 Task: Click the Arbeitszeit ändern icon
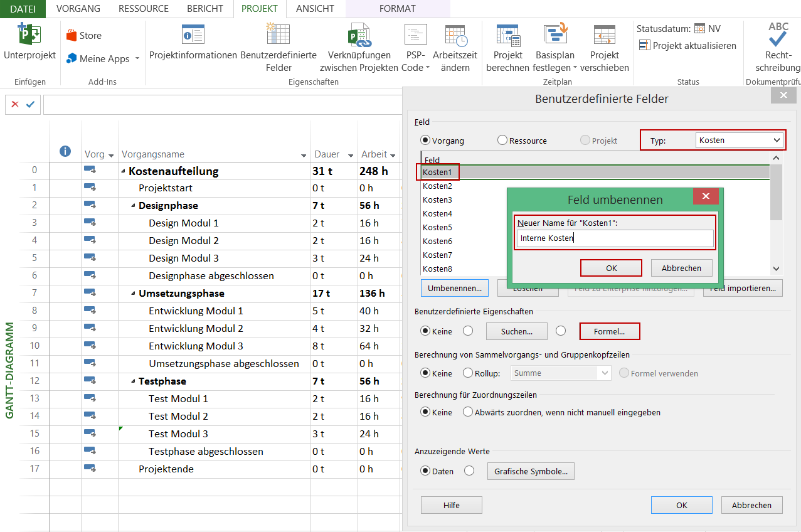(455, 35)
